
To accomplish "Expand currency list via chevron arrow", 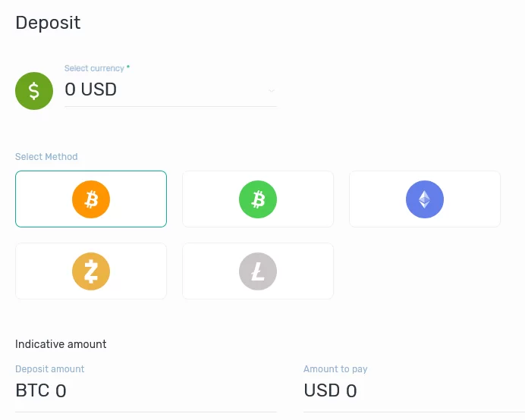I will click(x=272, y=91).
